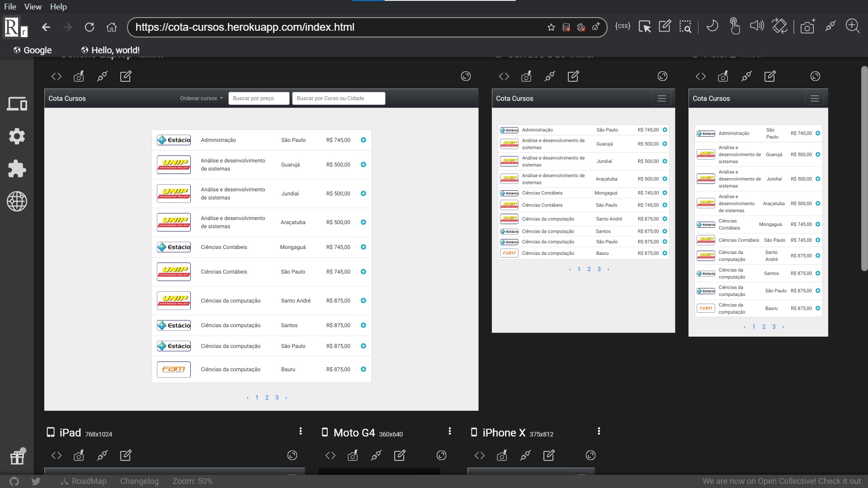Go to page 2 in laptop preview
The width and height of the screenshot is (868, 488).
(267, 398)
